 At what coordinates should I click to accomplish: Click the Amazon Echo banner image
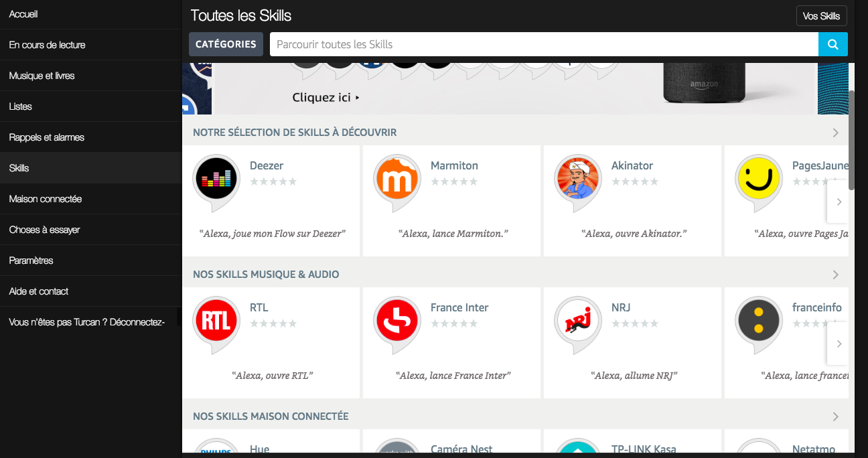click(x=704, y=82)
